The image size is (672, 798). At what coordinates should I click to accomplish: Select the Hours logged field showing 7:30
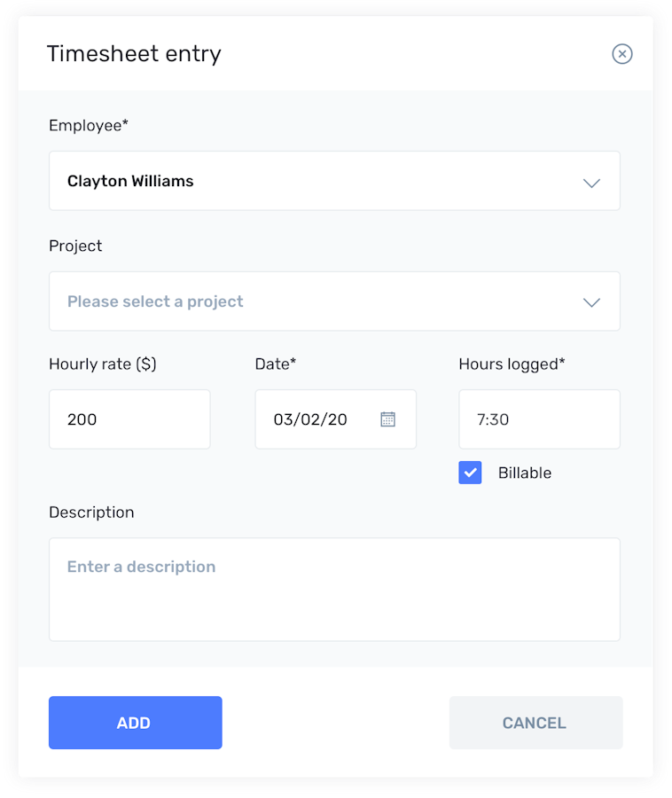(539, 419)
